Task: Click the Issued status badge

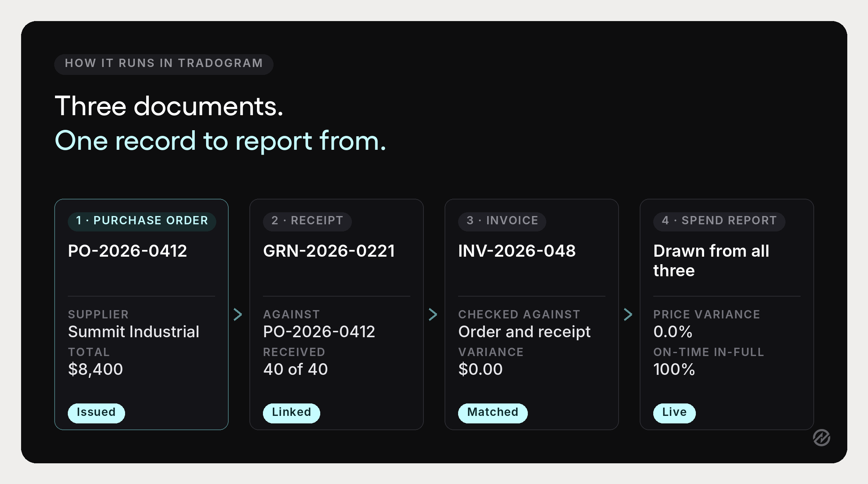Action: (96, 413)
